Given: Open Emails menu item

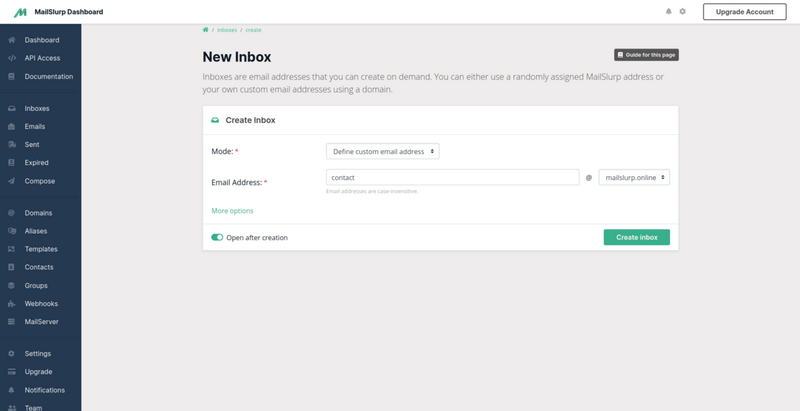Looking at the screenshot, I should (35, 126).
